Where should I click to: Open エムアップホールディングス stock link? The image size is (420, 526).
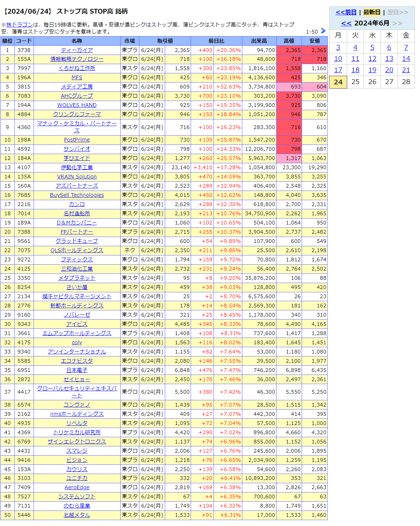pos(77,333)
